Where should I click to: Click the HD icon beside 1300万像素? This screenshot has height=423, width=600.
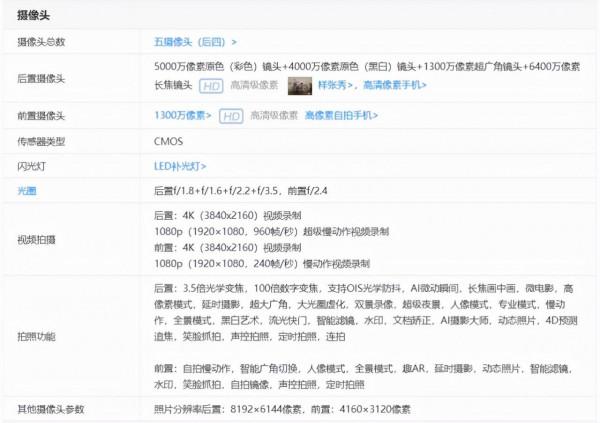(x=231, y=116)
